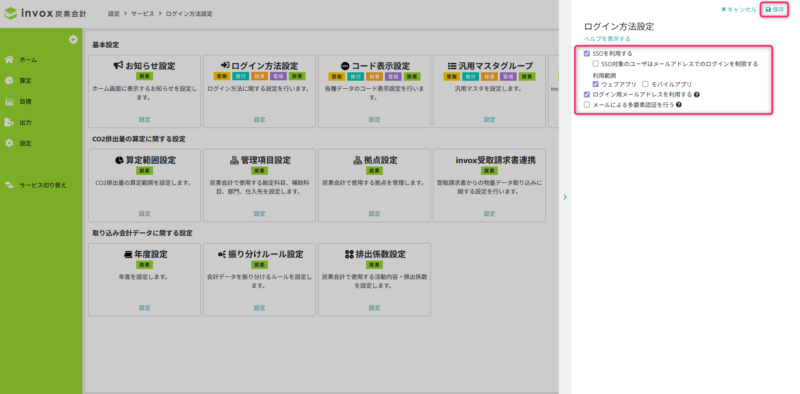Collapse the side panel with chevron handle
Viewport: 800px width, 394px height.
click(x=565, y=197)
